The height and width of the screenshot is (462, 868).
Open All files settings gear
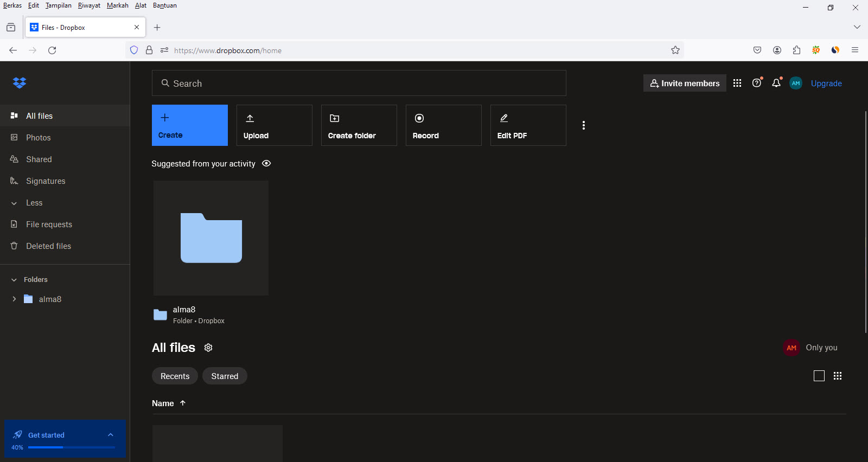[x=208, y=348]
